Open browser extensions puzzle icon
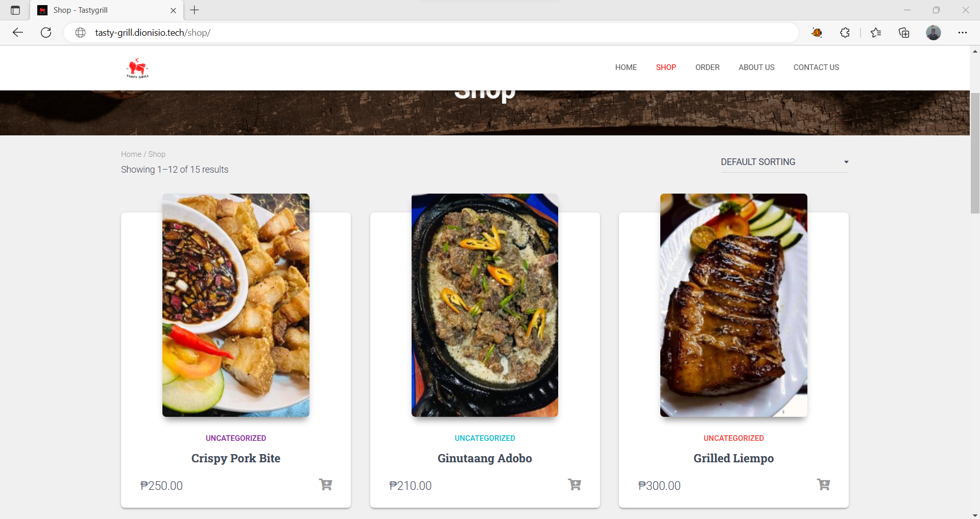Image resolution: width=980 pixels, height=519 pixels. click(845, 33)
